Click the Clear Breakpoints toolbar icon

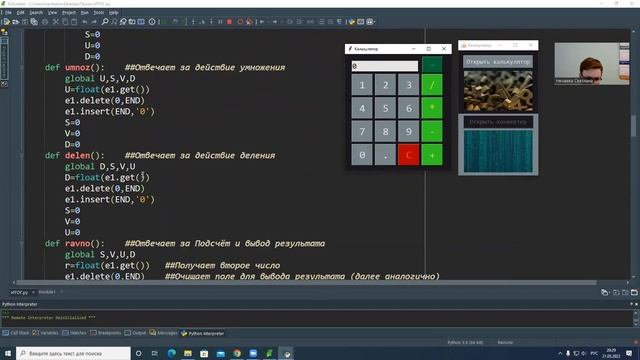[x=249, y=22]
